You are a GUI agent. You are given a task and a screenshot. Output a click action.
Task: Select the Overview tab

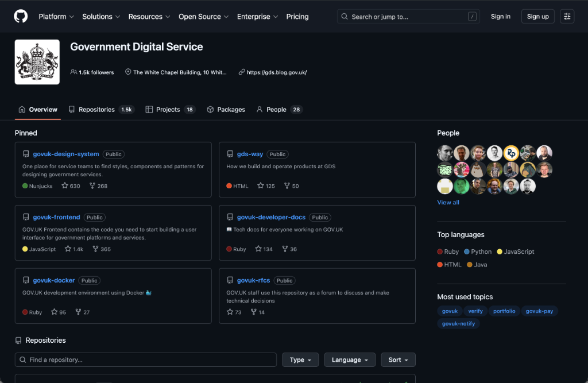click(x=38, y=110)
